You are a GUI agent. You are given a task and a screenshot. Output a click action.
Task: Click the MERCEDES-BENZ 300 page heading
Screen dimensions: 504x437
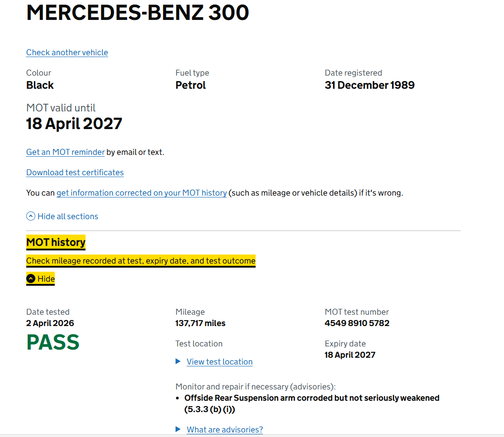(138, 13)
